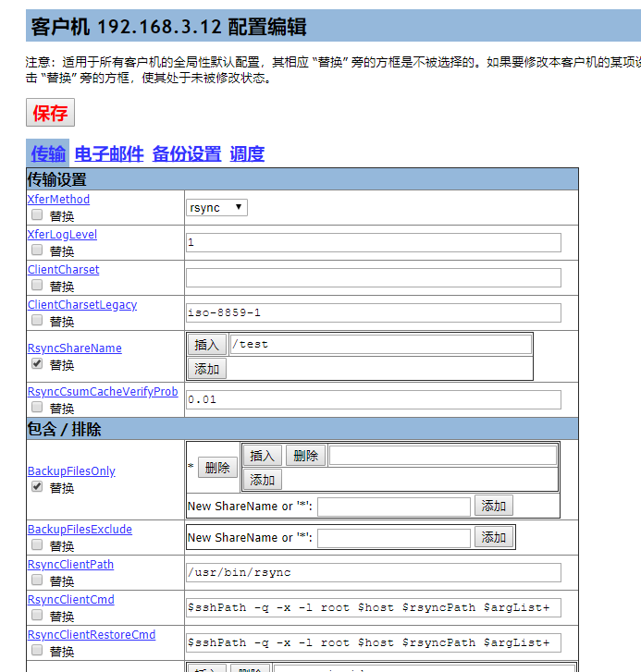Open the 备份设置 tab
The height and width of the screenshot is (672, 641).
(x=187, y=153)
